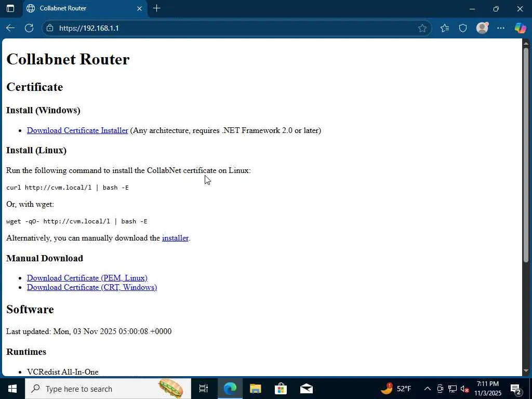Image resolution: width=532 pixels, height=399 pixels.
Task: Open the network status tray icon
Action: tap(453, 389)
